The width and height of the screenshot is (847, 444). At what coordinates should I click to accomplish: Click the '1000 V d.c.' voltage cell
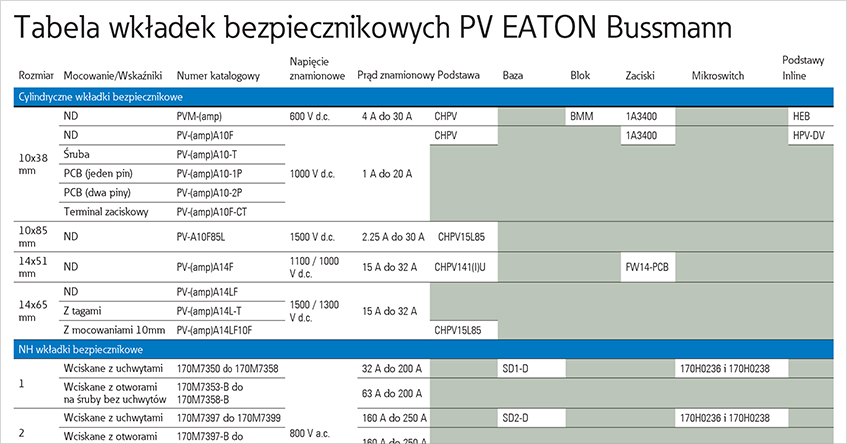point(312,174)
